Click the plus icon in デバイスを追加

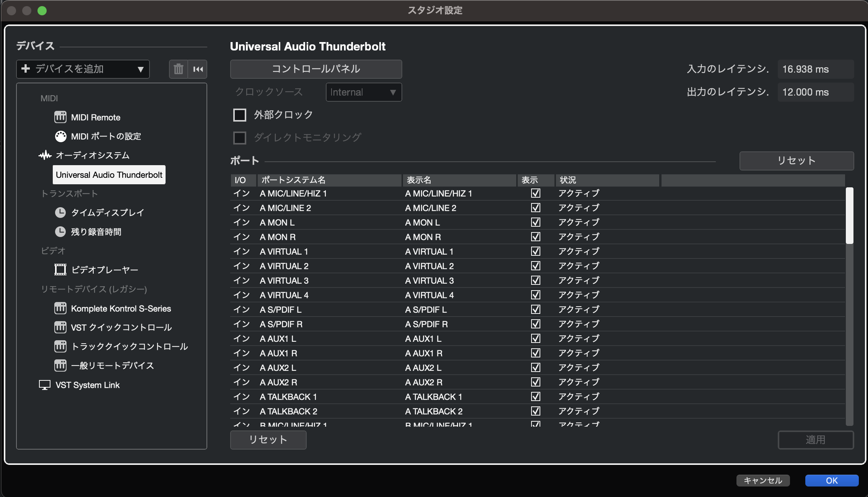[x=26, y=68]
